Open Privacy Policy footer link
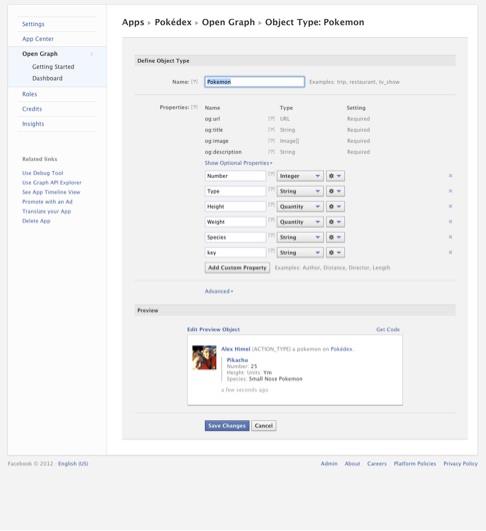Viewport: 486px width, 531px height. coord(461,464)
